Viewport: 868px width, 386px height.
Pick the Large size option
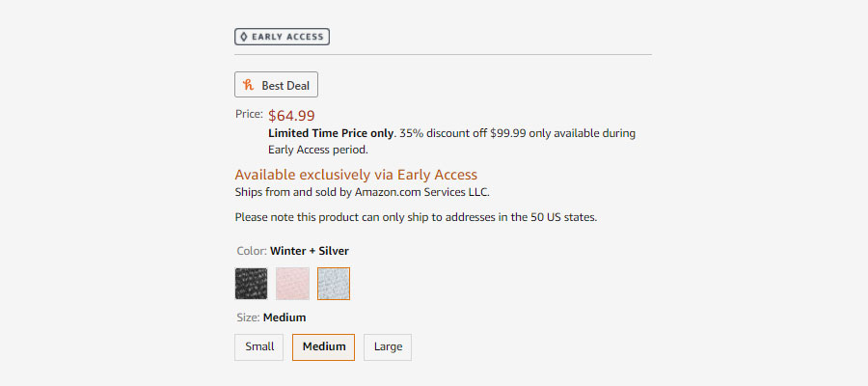(388, 347)
